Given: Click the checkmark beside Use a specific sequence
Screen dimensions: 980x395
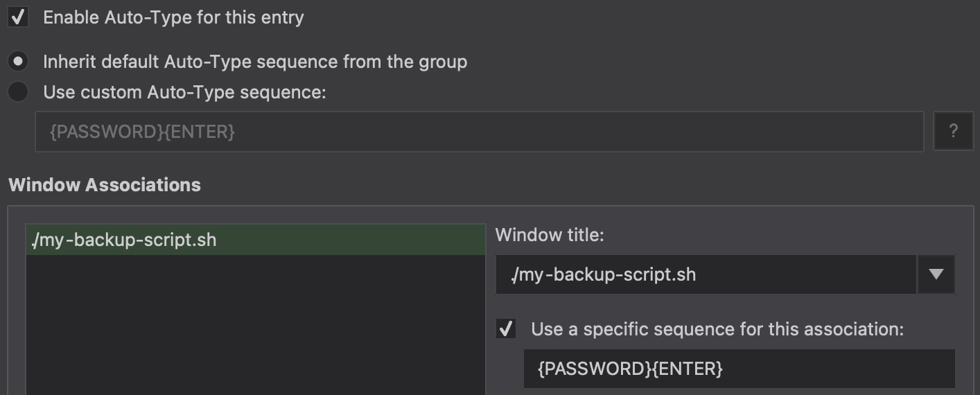Looking at the screenshot, I should 506,328.
